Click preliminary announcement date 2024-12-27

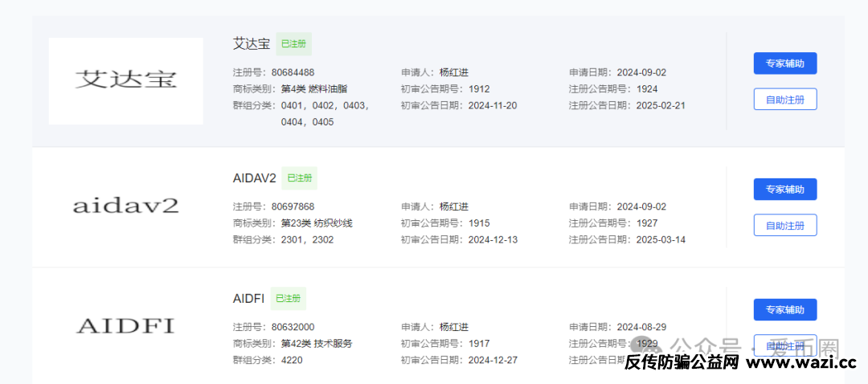(493, 360)
